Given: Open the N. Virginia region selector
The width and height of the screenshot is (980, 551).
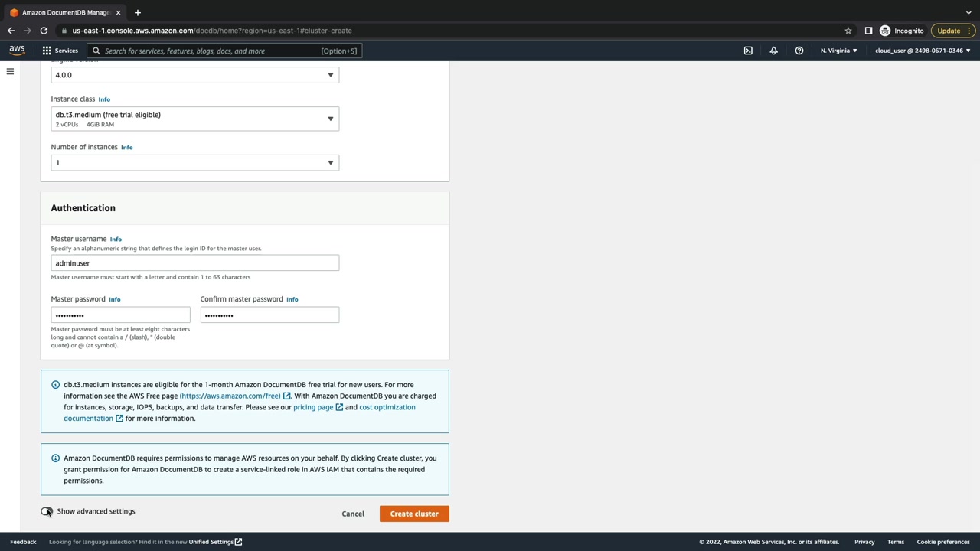Looking at the screenshot, I should click(839, 51).
